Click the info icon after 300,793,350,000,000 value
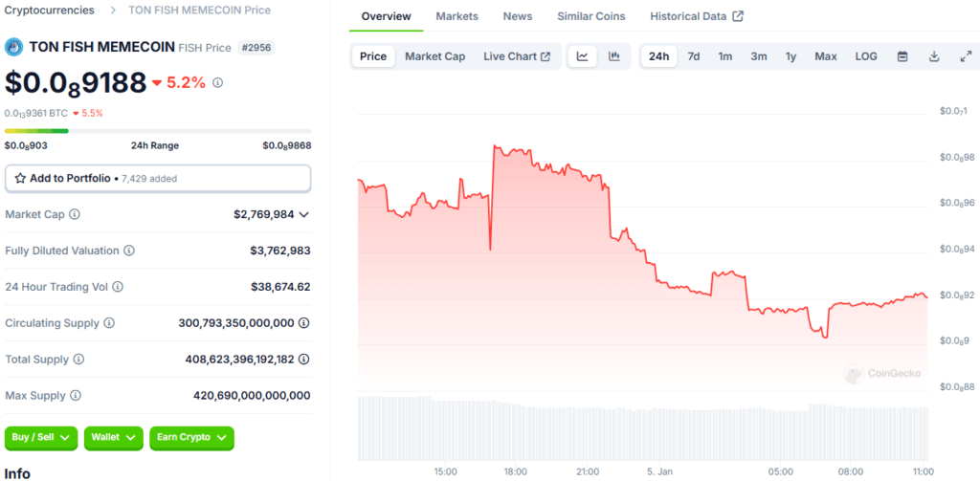This screenshot has width=980, height=481. [303, 323]
